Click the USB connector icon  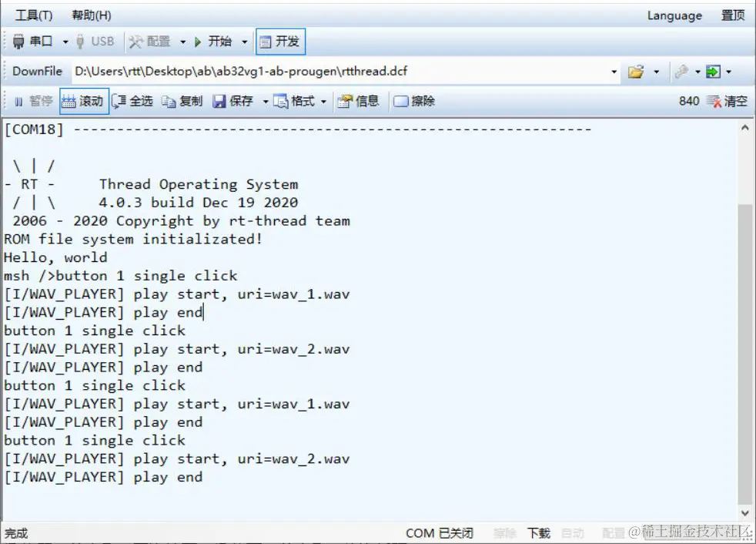[x=81, y=42]
